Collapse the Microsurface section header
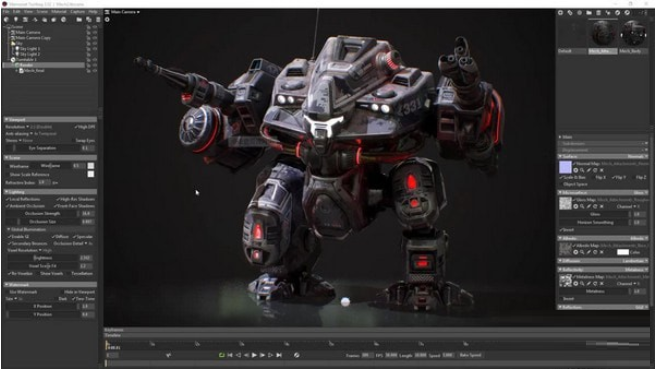The image size is (656, 370). (x=603, y=193)
